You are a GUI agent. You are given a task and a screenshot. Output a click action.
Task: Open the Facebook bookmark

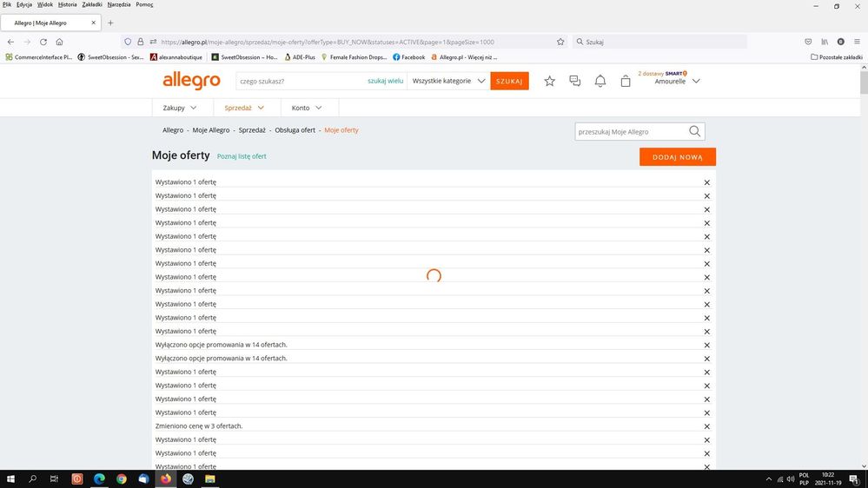tap(408, 57)
